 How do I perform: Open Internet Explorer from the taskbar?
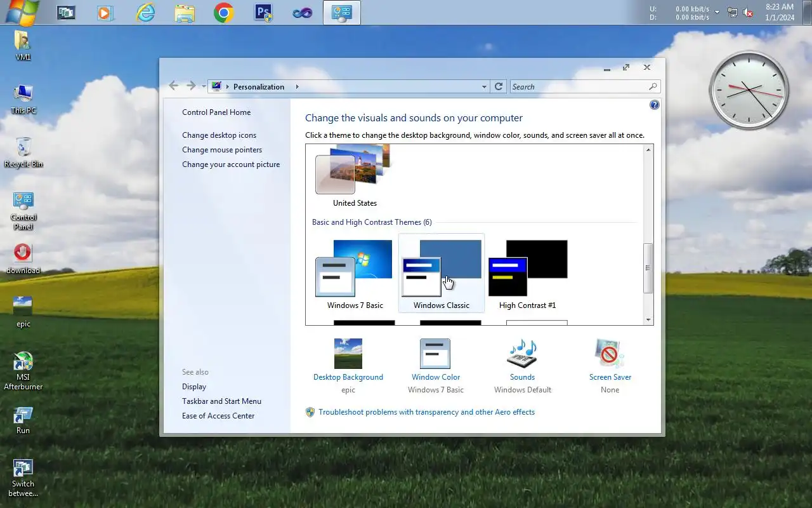point(145,12)
